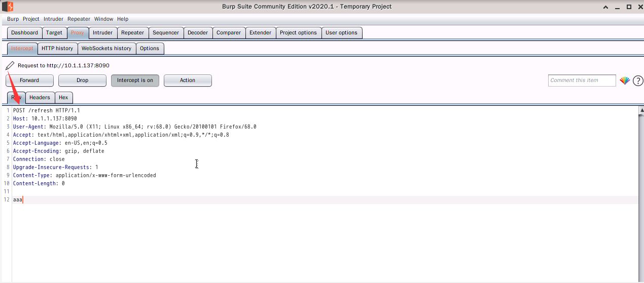Switch to WebSockets history sub-tab
This screenshot has width=644, height=283.
106,49
